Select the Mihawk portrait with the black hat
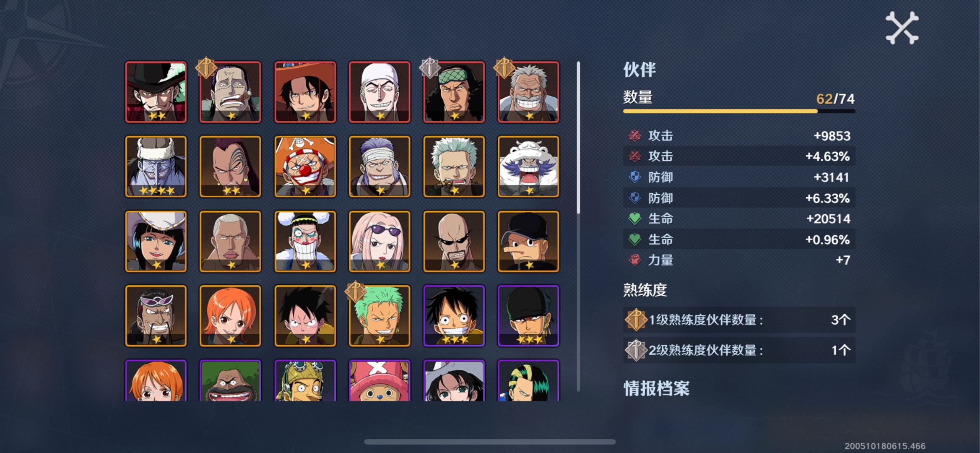Screen dimensions: 980x453 tap(156, 92)
